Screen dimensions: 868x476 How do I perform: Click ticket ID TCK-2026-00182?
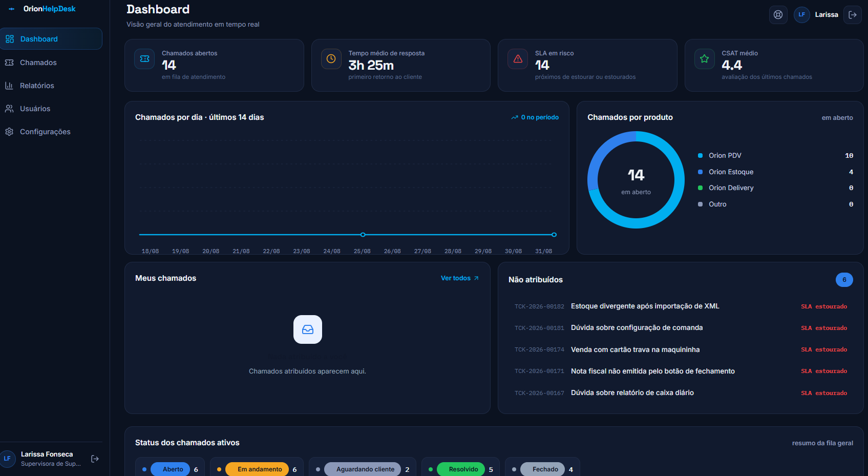pos(539,306)
